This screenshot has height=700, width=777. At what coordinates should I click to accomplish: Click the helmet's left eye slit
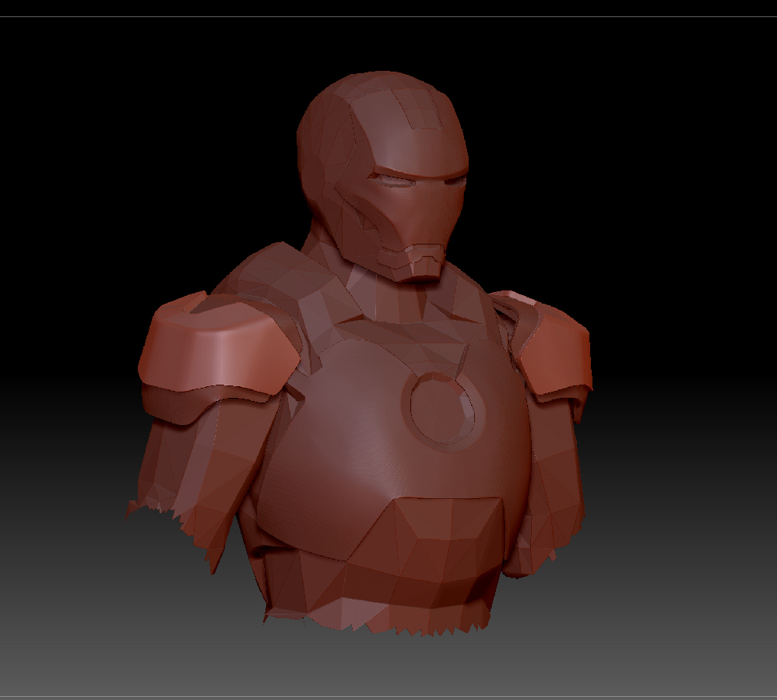point(395,181)
